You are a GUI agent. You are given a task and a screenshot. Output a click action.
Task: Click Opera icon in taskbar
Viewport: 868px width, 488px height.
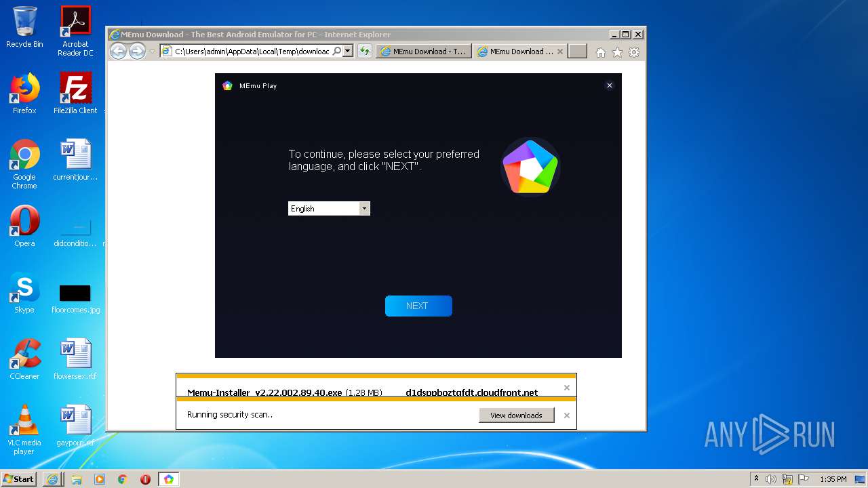(145, 479)
